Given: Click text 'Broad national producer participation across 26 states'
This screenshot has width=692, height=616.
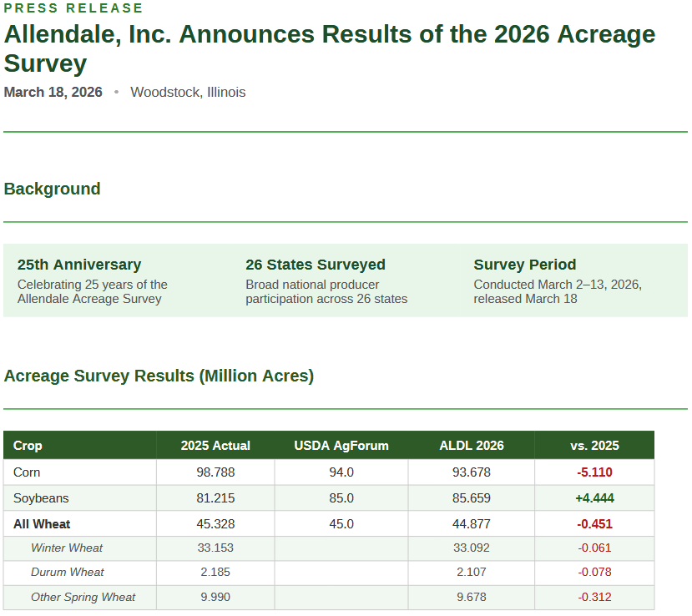Looking at the screenshot, I should (326, 291).
